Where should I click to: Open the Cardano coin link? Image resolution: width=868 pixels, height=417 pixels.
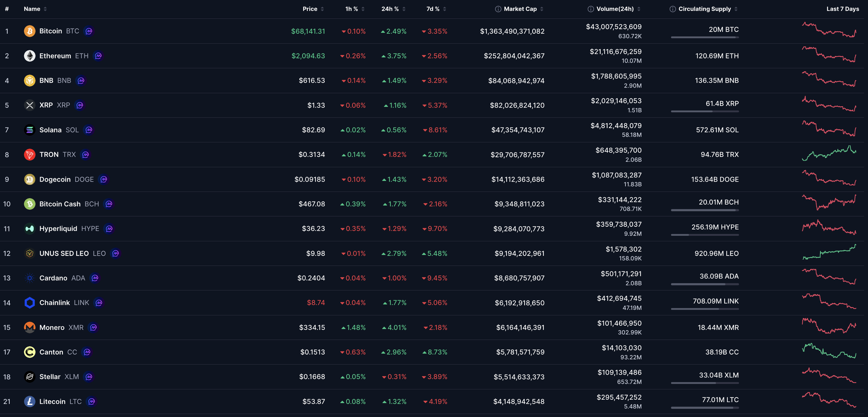click(53, 278)
